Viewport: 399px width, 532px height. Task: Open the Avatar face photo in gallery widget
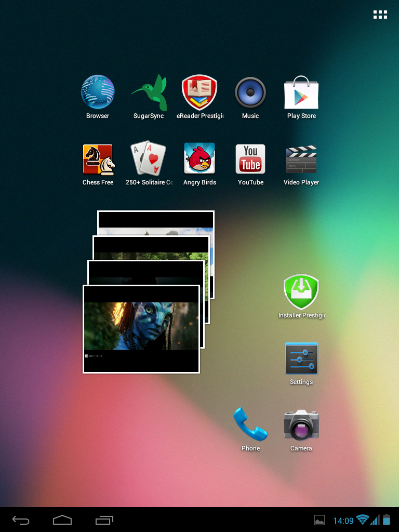(141, 329)
